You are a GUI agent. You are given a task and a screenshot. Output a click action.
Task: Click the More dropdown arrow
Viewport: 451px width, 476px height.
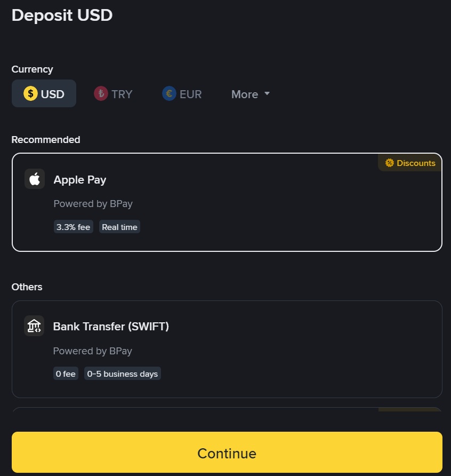click(x=267, y=94)
